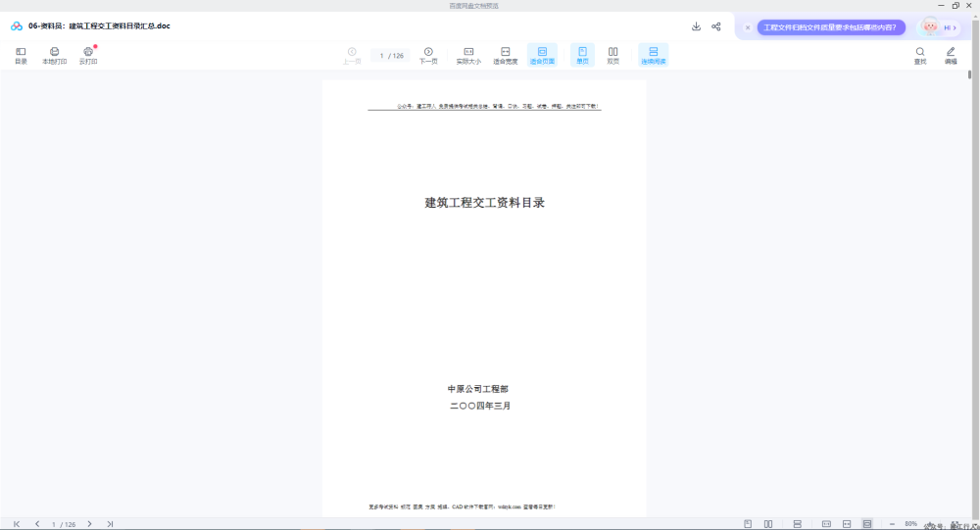The width and height of the screenshot is (980, 530).
Task: Set zoom to 实际大小 actual size
Action: [x=468, y=56]
